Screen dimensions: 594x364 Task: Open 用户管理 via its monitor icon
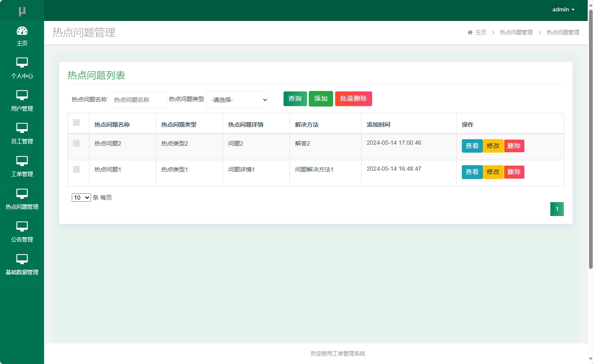[22, 96]
